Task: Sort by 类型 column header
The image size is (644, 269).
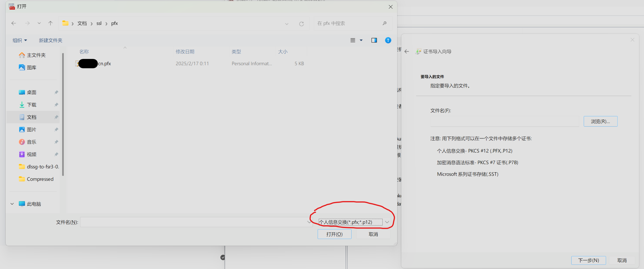Action: [236, 52]
